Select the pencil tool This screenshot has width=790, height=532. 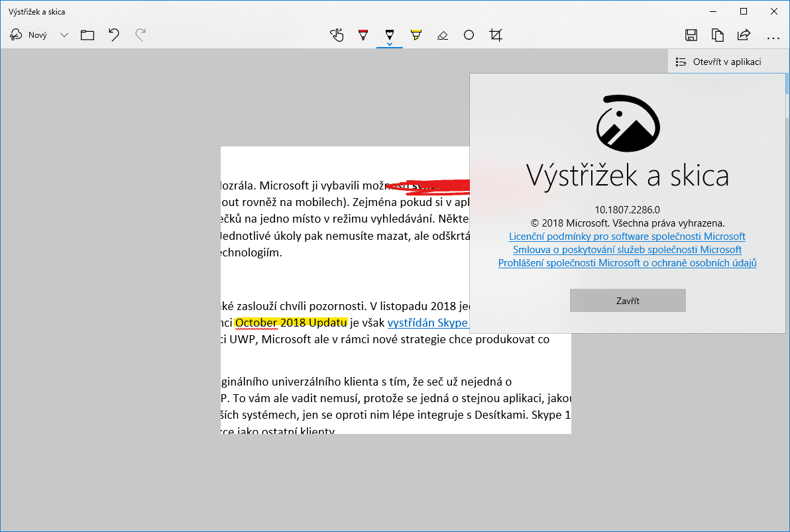390,34
